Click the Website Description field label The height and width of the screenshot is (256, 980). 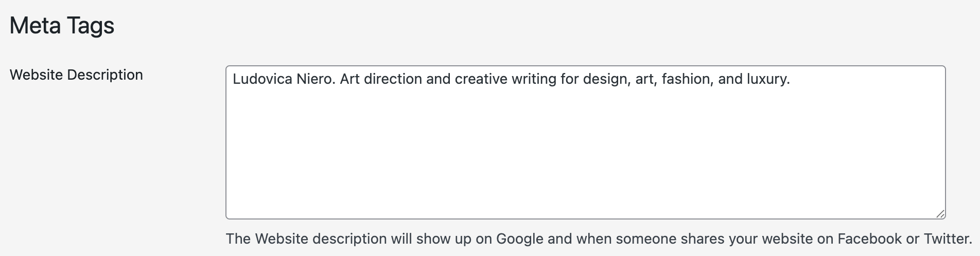[76, 75]
